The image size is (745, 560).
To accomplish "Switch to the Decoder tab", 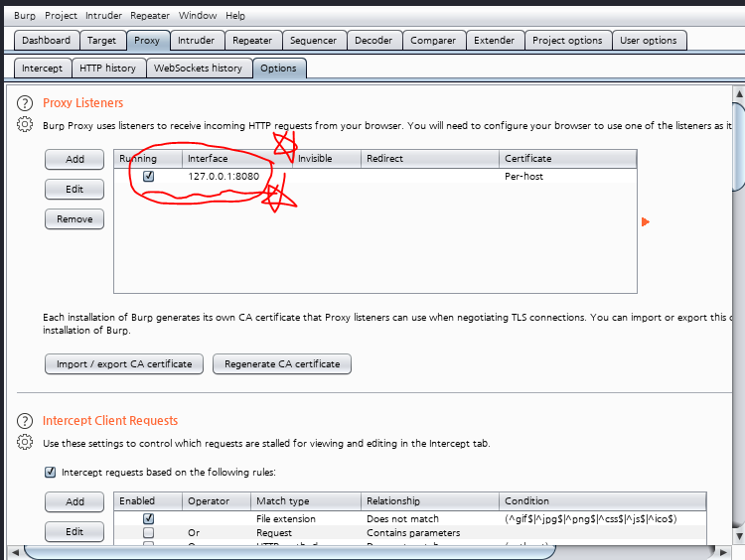I will point(373,41).
